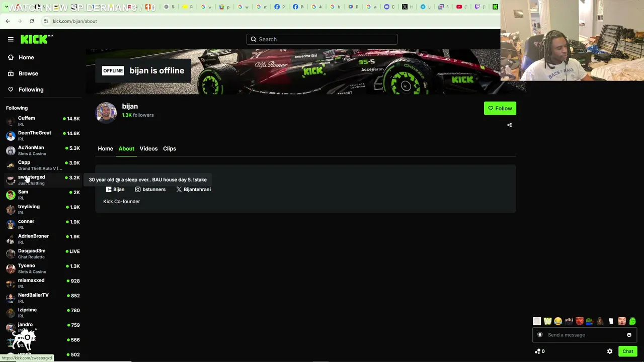
Task: Click the chat identity shield icon
Action: 540,335
